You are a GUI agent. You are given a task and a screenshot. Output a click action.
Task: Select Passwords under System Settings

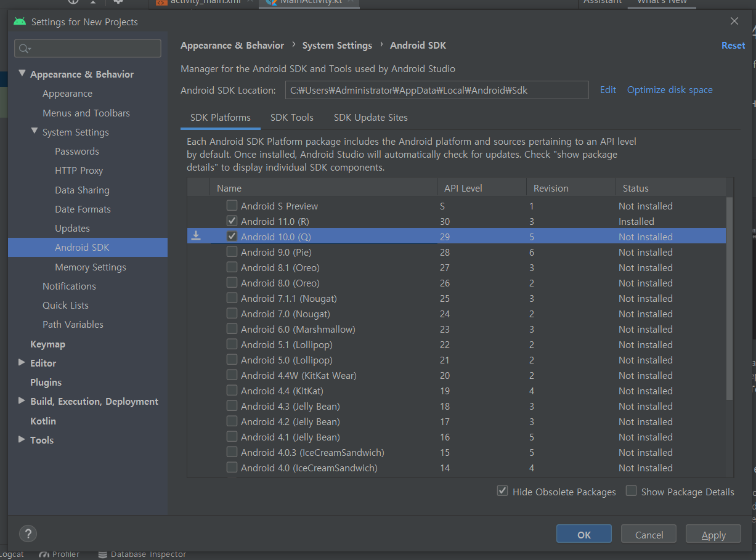[x=77, y=151]
